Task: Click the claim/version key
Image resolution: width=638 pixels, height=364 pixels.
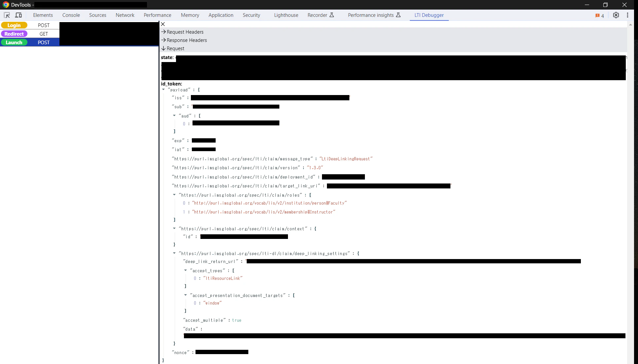Action: click(236, 168)
